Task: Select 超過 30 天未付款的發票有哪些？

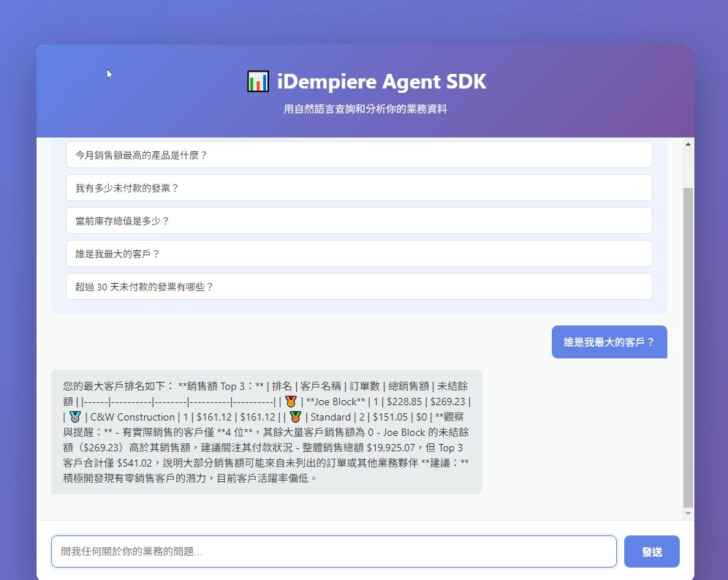Action: (357, 286)
